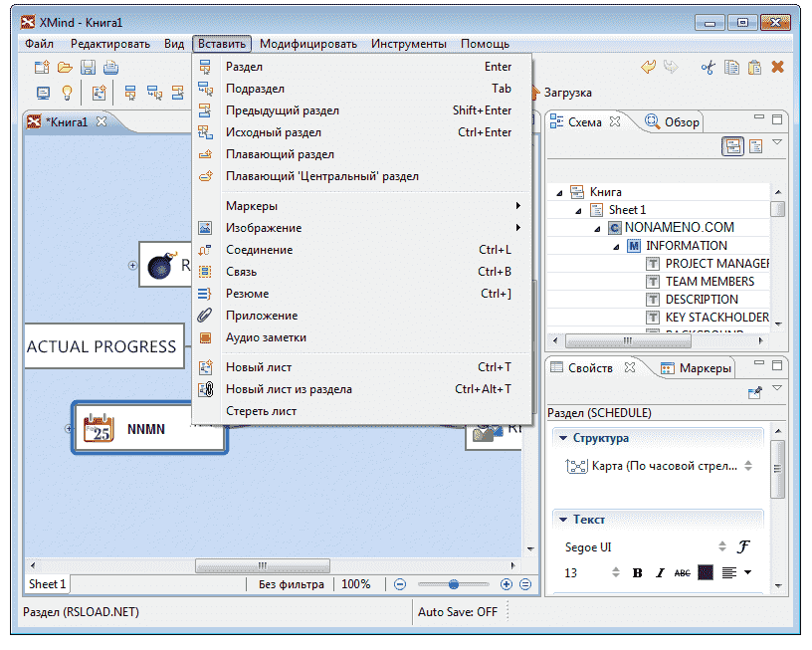Click the light bulb toolbar icon
Screen dimensions: 812x650
click(x=67, y=93)
